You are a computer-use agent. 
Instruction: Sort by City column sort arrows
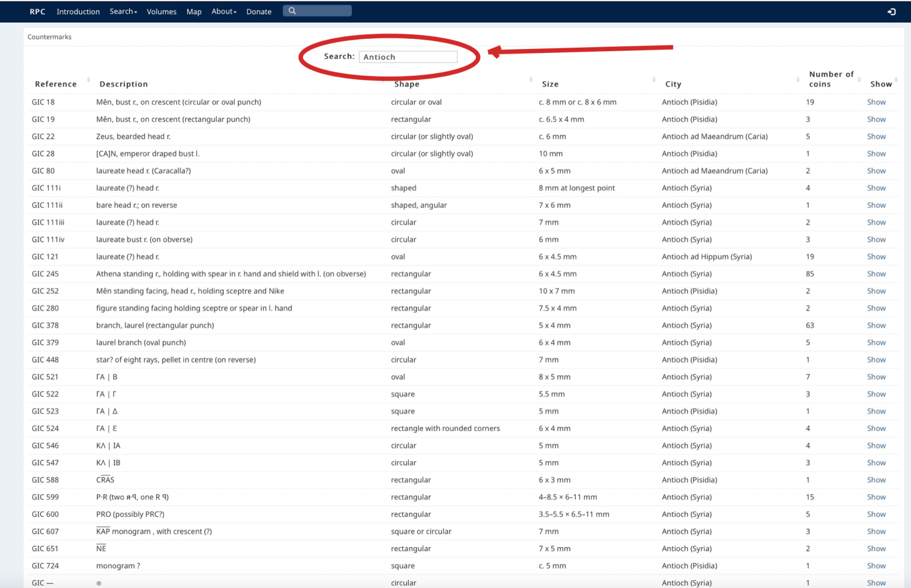pos(798,80)
